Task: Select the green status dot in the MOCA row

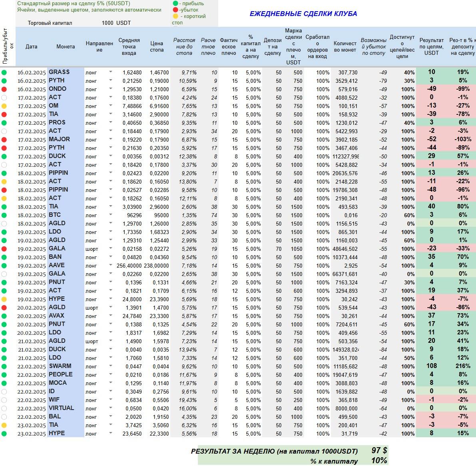Action: tap(4, 383)
